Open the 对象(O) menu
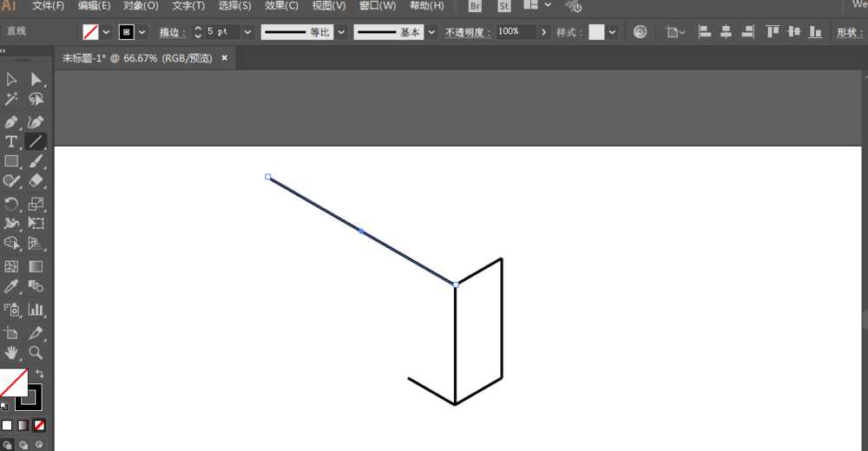 tap(141, 5)
